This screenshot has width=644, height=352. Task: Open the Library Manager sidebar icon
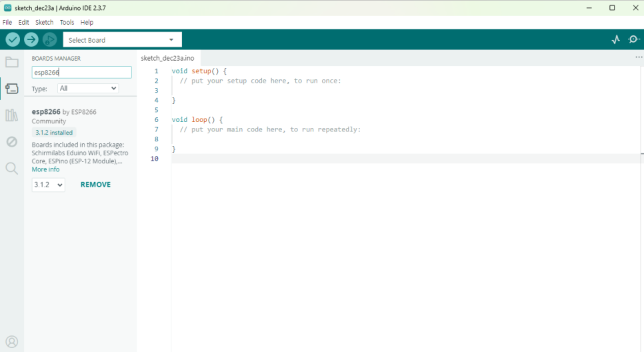(x=12, y=115)
